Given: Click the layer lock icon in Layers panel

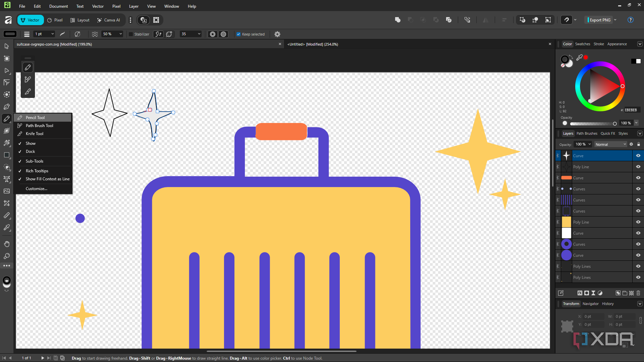Looking at the screenshot, I should [639, 144].
